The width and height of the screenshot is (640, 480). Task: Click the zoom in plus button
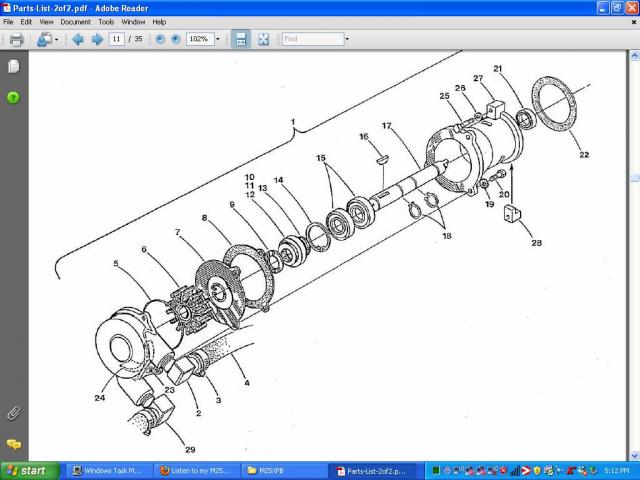pyautogui.click(x=176, y=39)
